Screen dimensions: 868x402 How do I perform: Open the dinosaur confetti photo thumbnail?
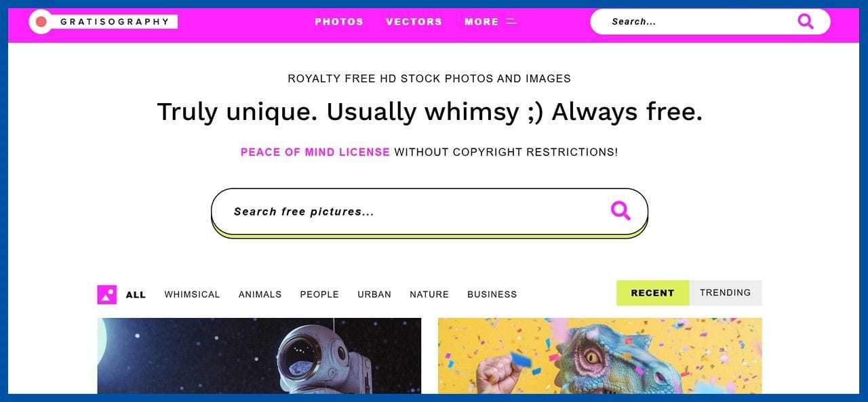coord(600,356)
